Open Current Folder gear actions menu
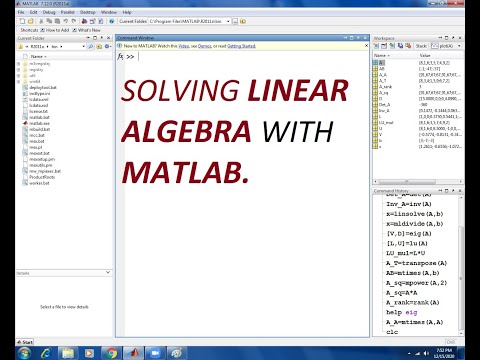 tap(108, 47)
